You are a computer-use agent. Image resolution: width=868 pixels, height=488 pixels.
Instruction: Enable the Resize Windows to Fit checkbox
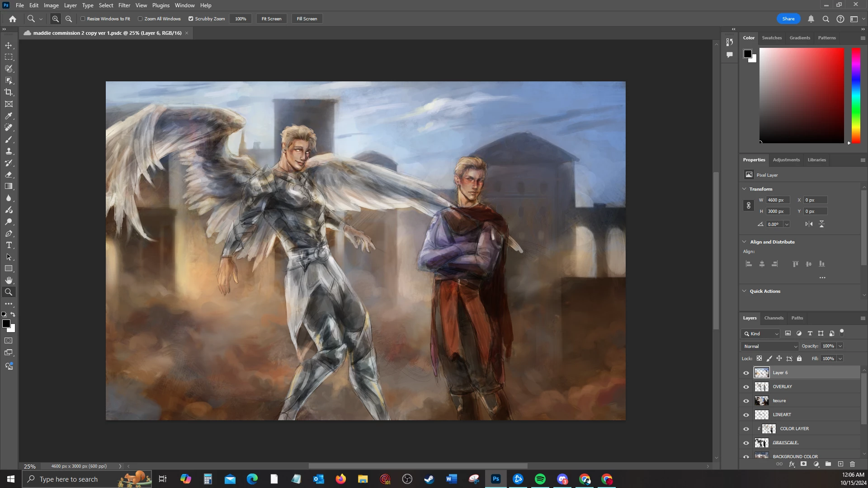tap(83, 19)
